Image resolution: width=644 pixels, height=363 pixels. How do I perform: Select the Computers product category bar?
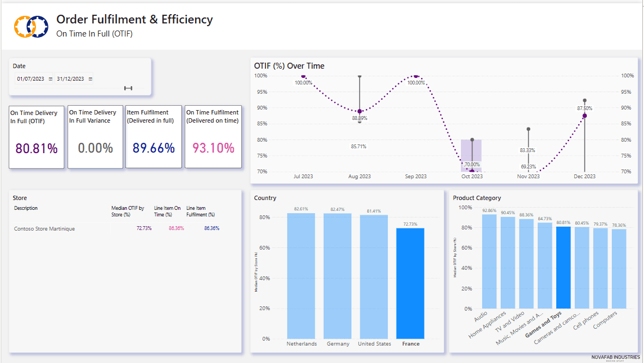pyautogui.click(x=619, y=269)
